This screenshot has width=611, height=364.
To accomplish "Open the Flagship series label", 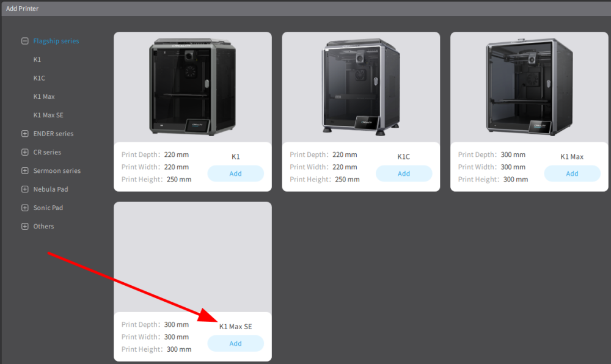I will click(56, 41).
